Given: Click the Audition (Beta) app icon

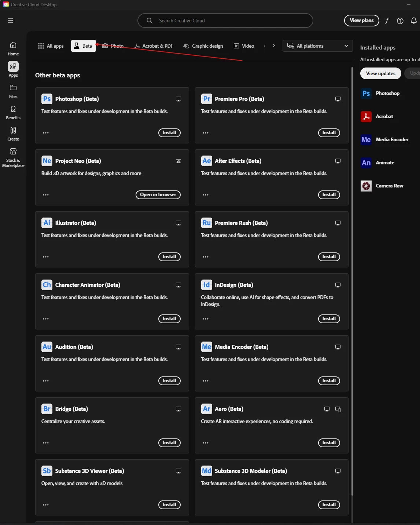Looking at the screenshot, I should [47, 347].
